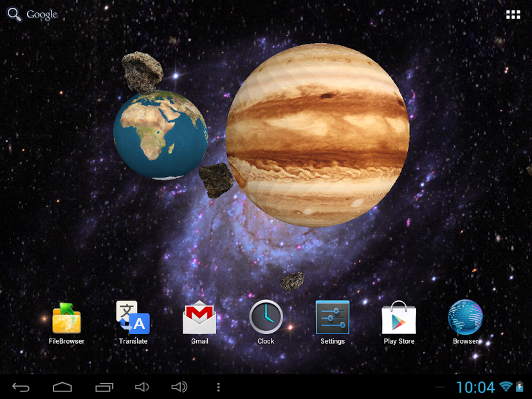Open the all apps grid drawer

pos(513,15)
